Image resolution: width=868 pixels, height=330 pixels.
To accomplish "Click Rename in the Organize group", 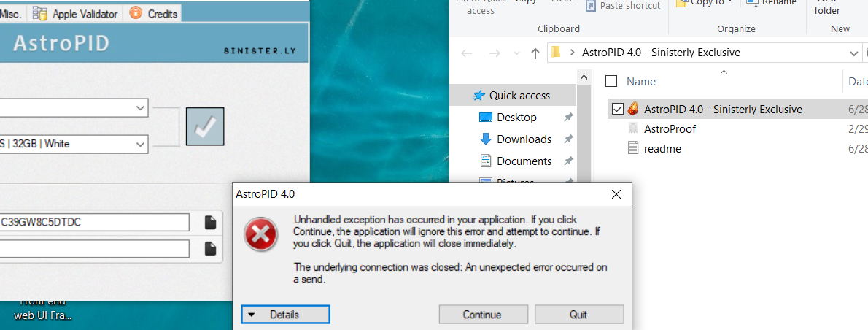I will pyautogui.click(x=772, y=4).
